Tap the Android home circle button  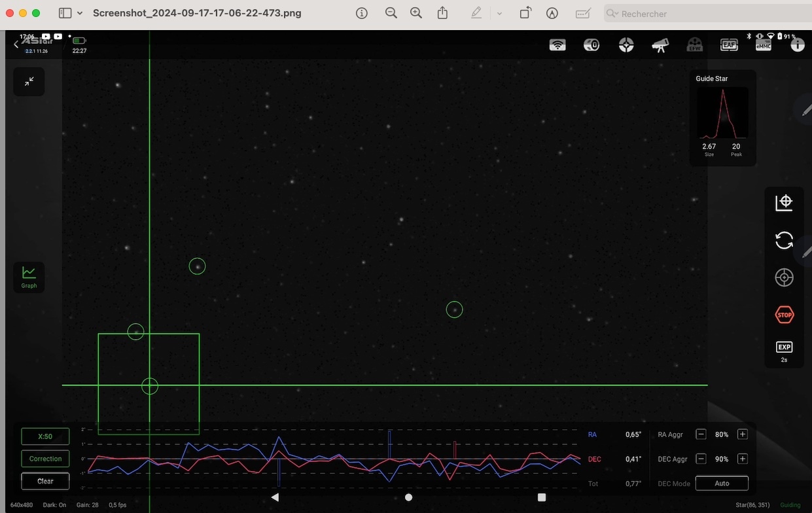tap(408, 497)
